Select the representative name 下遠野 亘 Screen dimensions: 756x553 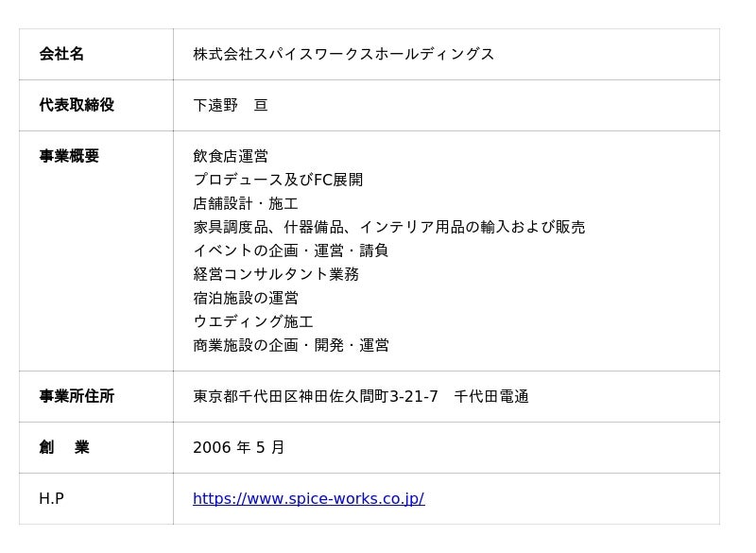click(x=231, y=105)
